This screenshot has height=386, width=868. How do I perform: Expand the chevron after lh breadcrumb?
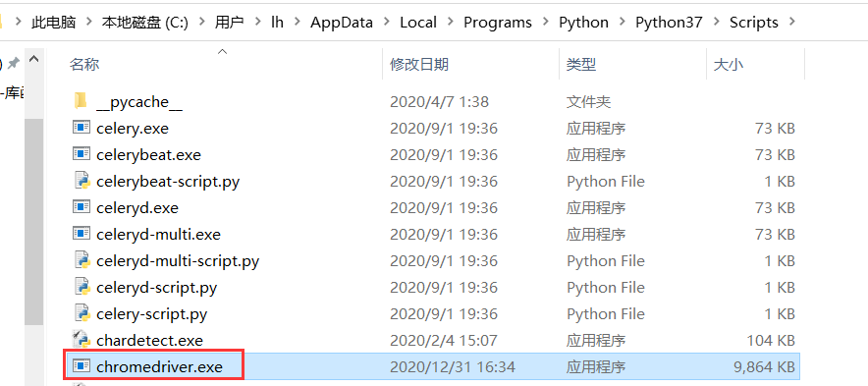click(298, 23)
